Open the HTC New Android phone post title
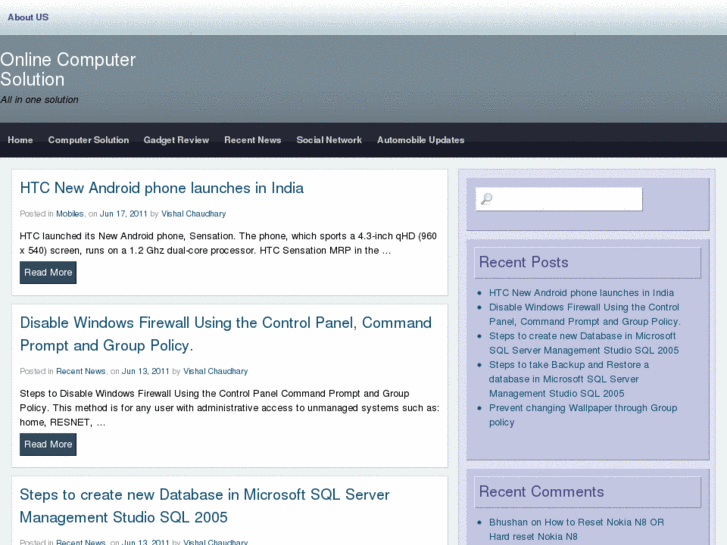Image resolution: width=727 pixels, height=545 pixels. 162,188
